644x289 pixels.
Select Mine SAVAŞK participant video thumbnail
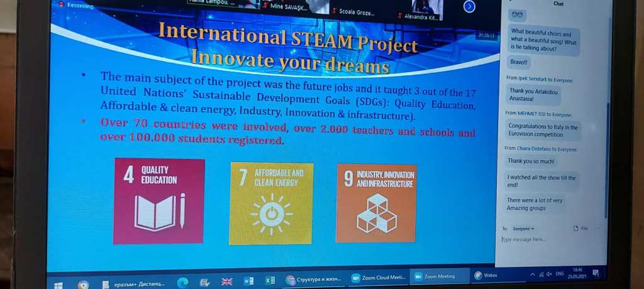point(282,6)
